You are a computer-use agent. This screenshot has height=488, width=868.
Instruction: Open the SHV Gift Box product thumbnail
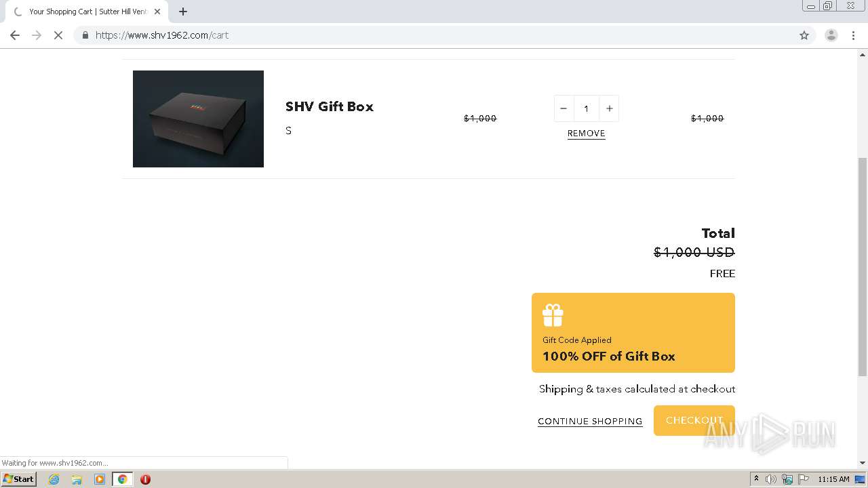click(x=198, y=119)
